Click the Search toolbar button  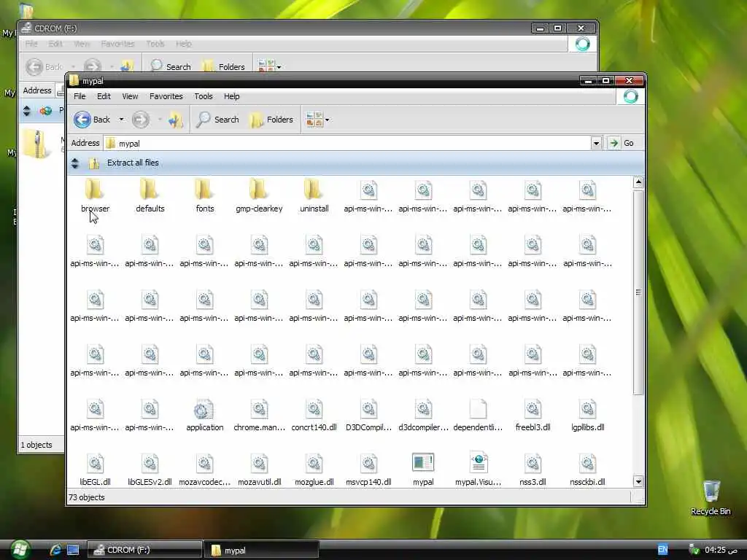[217, 120]
